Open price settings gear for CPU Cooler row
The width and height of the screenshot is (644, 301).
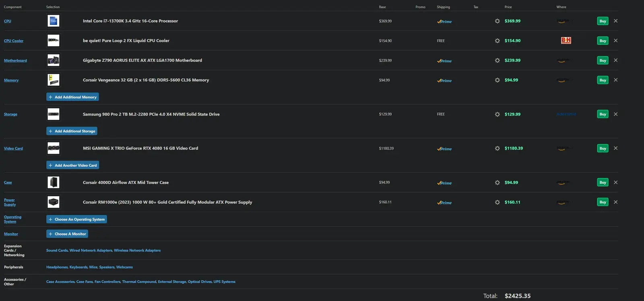tap(497, 41)
